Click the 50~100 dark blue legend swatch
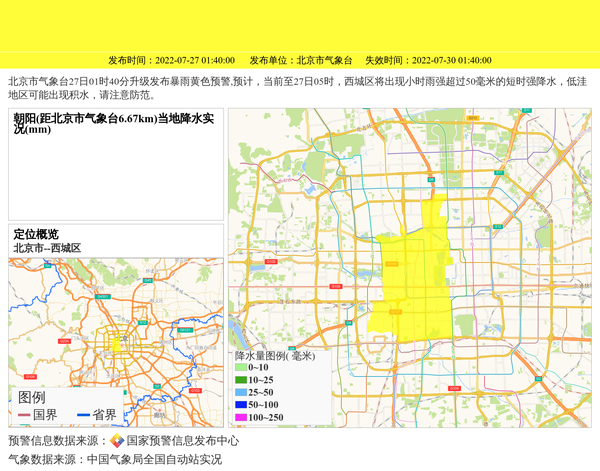The width and height of the screenshot is (600, 471). pyautogui.click(x=240, y=404)
